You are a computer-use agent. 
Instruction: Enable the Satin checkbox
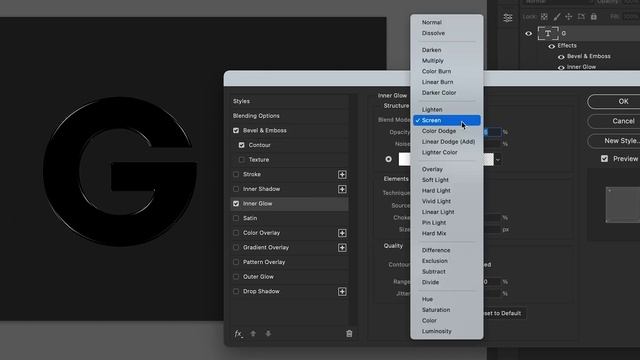click(236, 218)
